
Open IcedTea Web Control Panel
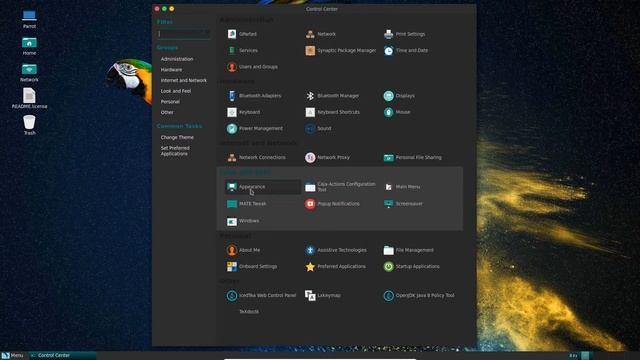pos(261,295)
